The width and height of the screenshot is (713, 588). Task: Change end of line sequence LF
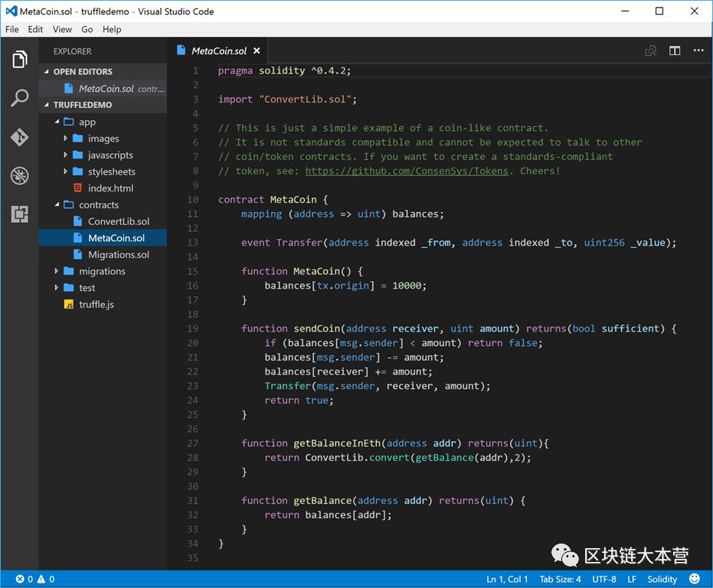pos(632,579)
